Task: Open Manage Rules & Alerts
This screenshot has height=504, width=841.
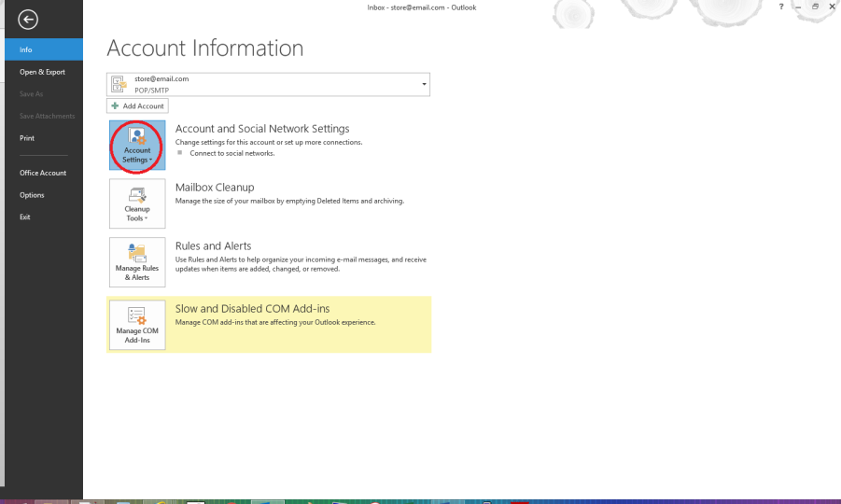Action: click(137, 262)
